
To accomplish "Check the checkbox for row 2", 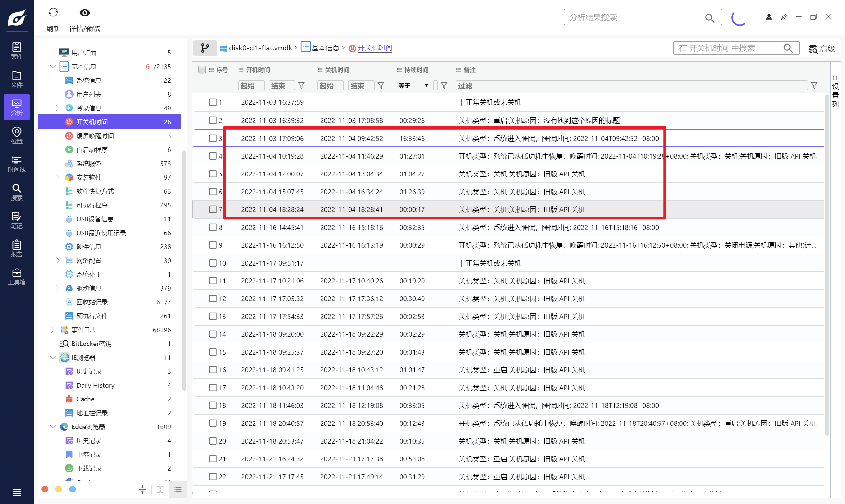I will (x=213, y=120).
